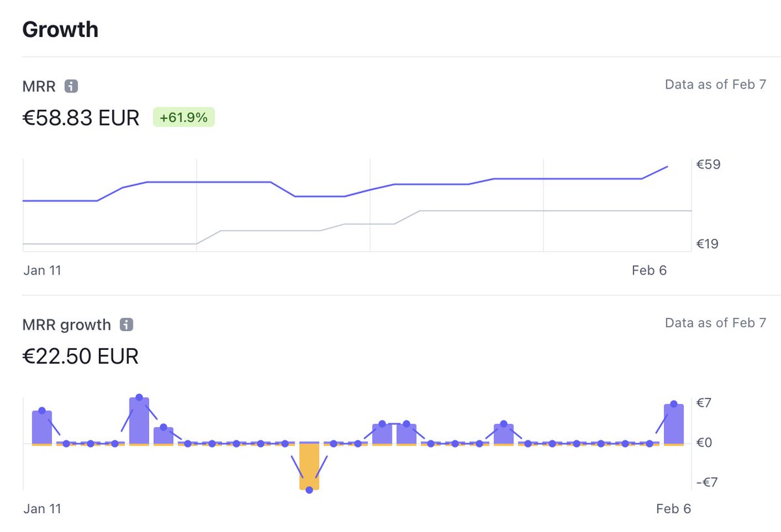Click the data point at bottom of orange bar
This screenshot has width=781, height=532.
[309, 490]
